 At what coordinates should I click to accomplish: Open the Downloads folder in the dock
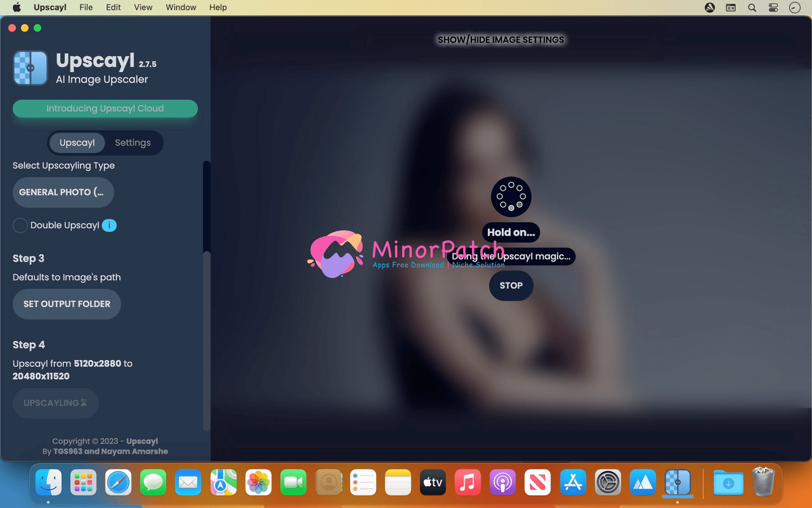click(728, 483)
